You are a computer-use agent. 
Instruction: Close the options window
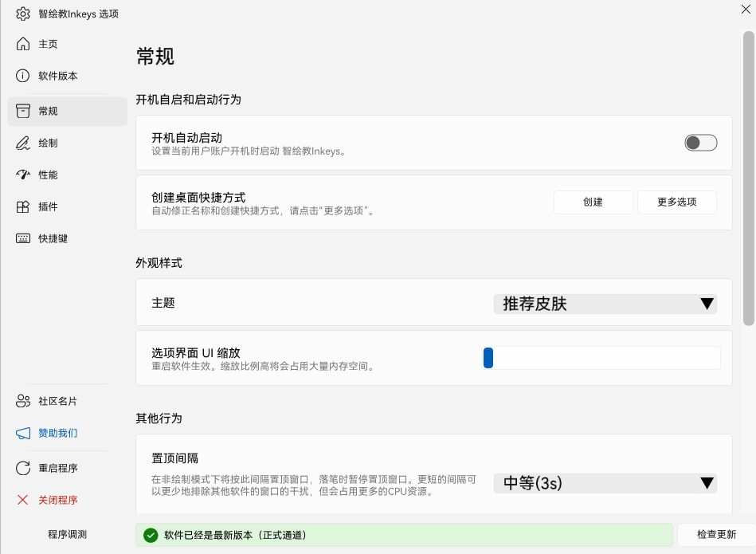click(746, 10)
